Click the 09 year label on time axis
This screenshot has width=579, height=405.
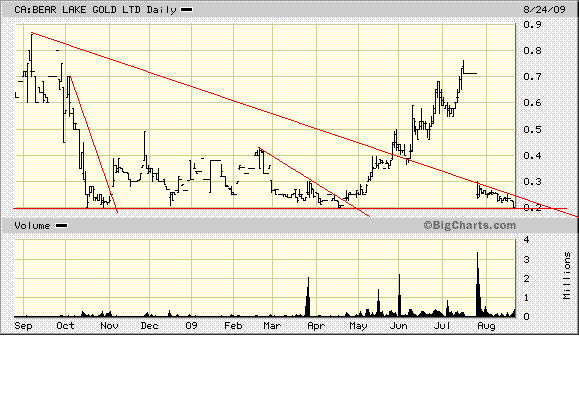(x=191, y=326)
